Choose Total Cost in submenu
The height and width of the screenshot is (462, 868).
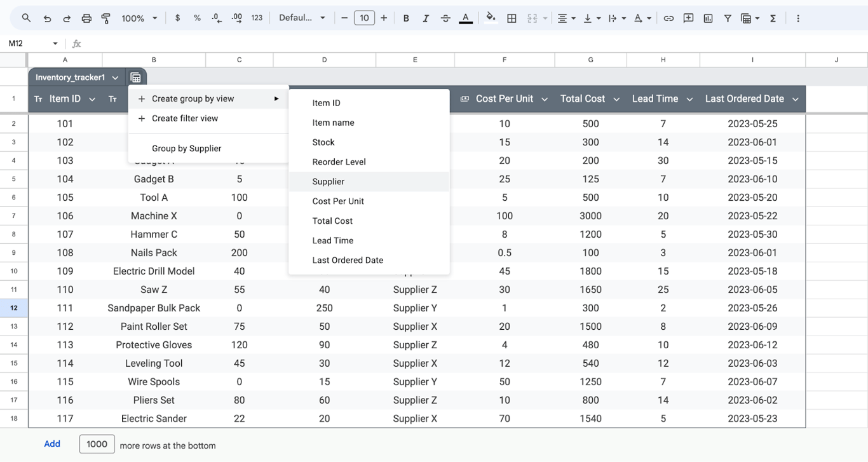click(369, 221)
